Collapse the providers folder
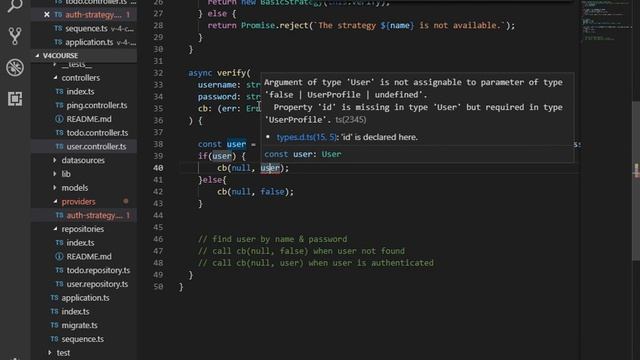 [x=78, y=202]
